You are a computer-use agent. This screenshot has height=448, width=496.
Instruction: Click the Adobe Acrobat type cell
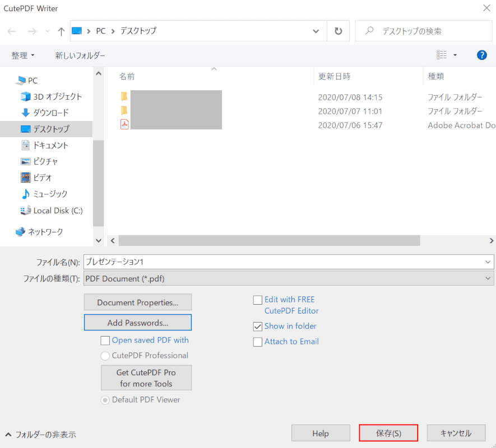(x=461, y=125)
